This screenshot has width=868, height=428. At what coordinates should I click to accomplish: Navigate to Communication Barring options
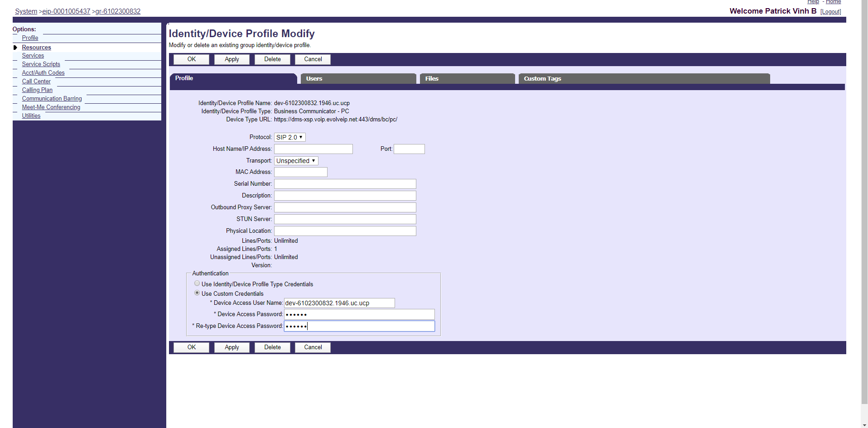coord(52,99)
